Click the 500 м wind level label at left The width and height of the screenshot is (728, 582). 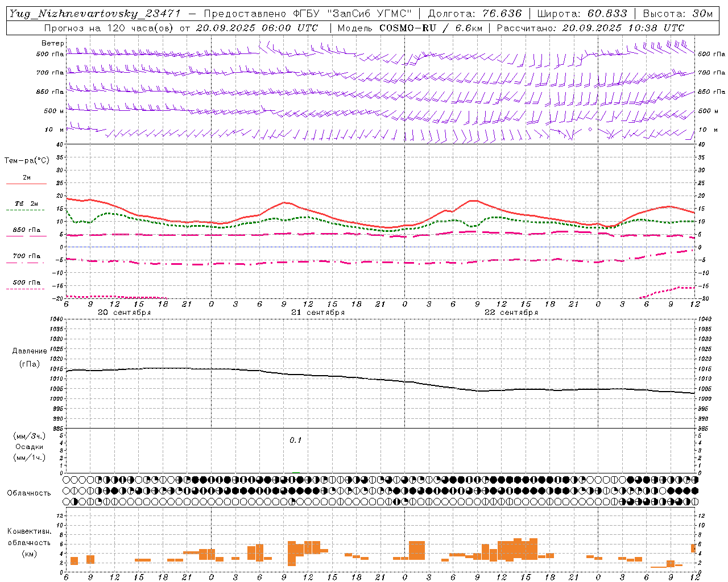54,111
